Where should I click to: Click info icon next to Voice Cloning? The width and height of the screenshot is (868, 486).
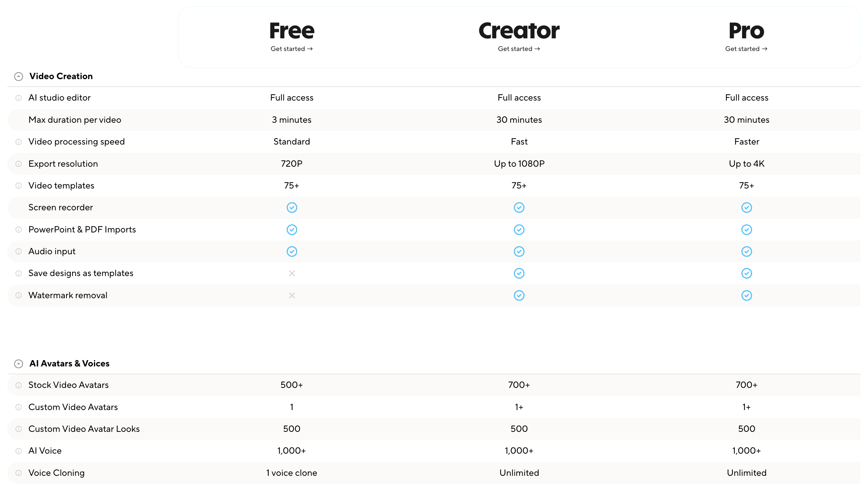19,473
